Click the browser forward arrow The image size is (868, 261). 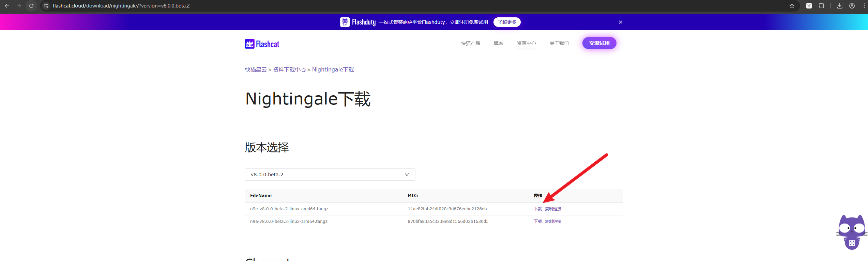pyautogui.click(x=19, y=6)
